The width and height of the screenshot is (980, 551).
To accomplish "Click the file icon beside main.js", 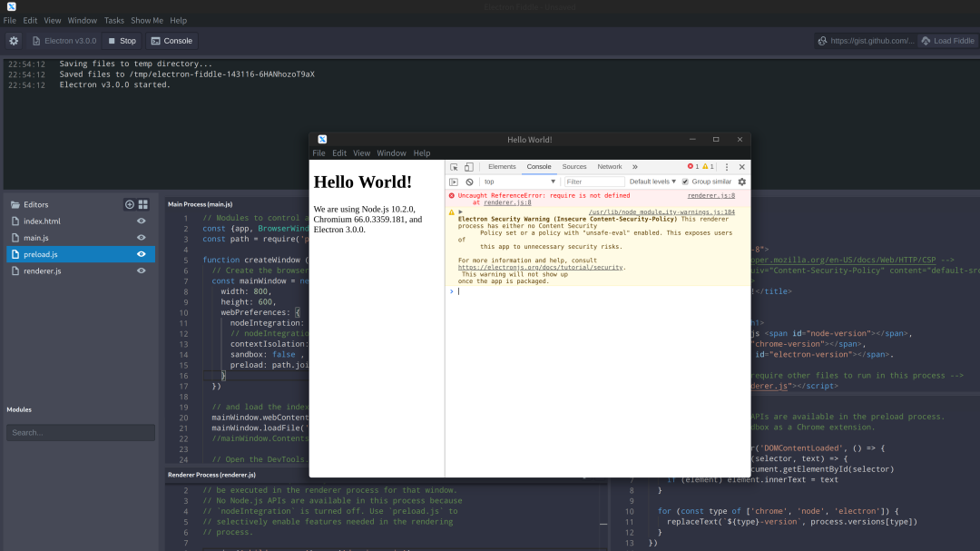I will pos(15,238).
